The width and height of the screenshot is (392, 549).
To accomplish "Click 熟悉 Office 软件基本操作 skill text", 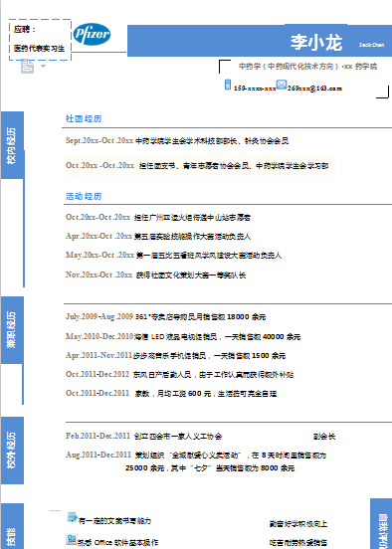I will [x=117, y=543].
